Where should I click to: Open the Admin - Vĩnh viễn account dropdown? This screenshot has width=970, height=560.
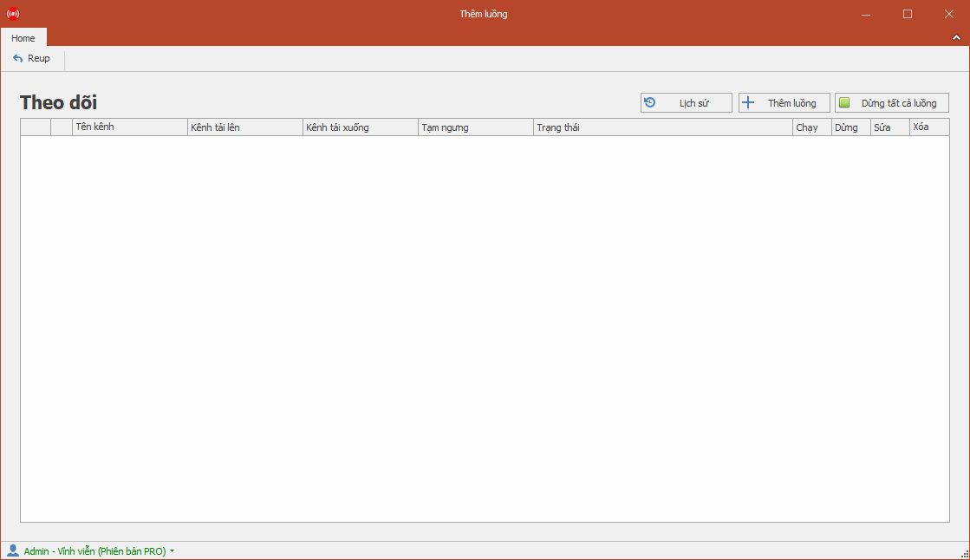[99, 550]
